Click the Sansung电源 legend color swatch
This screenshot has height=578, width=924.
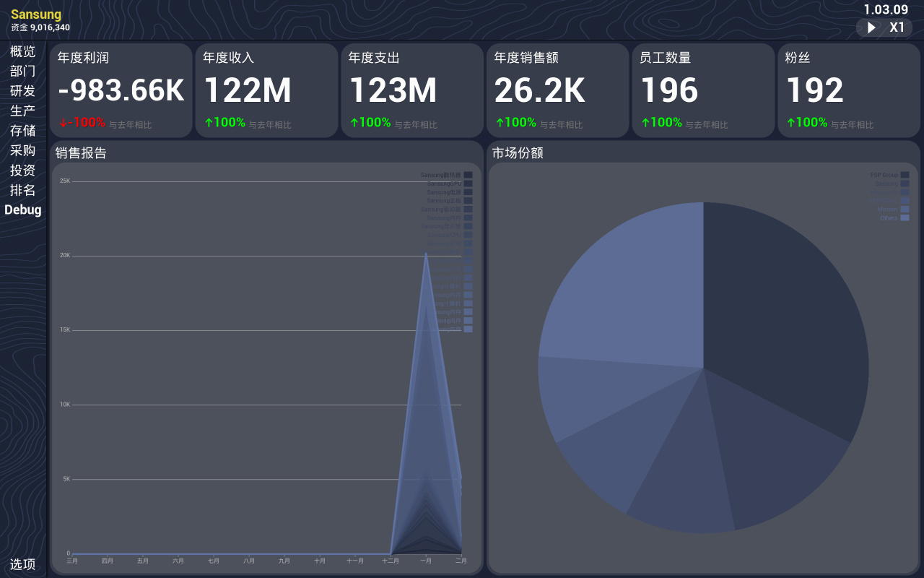[x=468, y=192]
